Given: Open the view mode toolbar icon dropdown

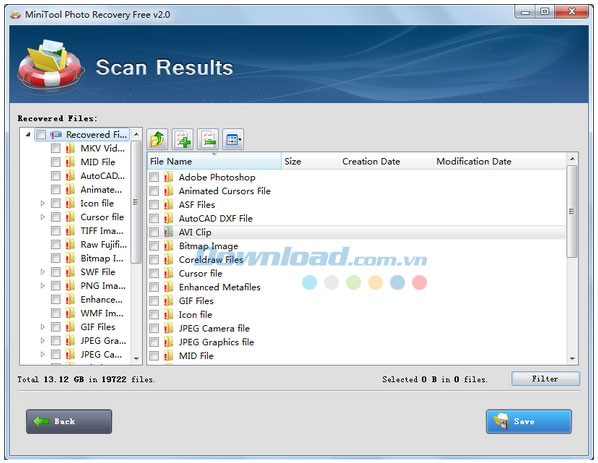Looking at the screenshot, I should 233,139.
